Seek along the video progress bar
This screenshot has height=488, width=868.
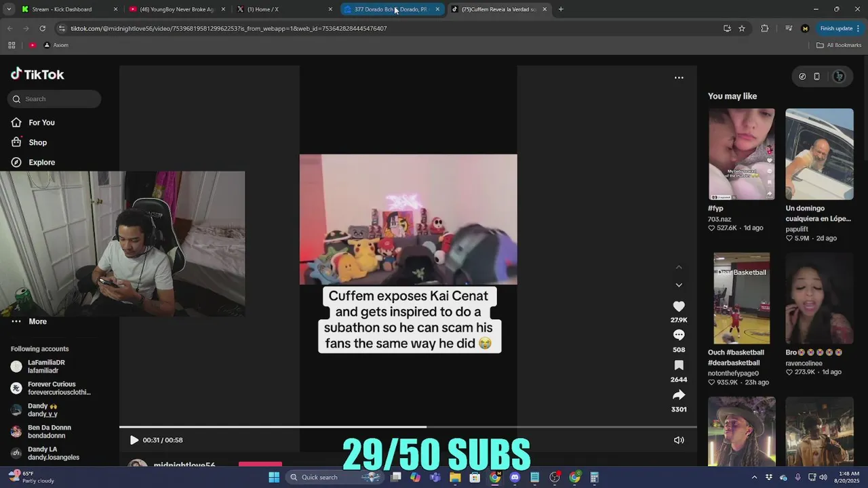click(x=408, y=427)
